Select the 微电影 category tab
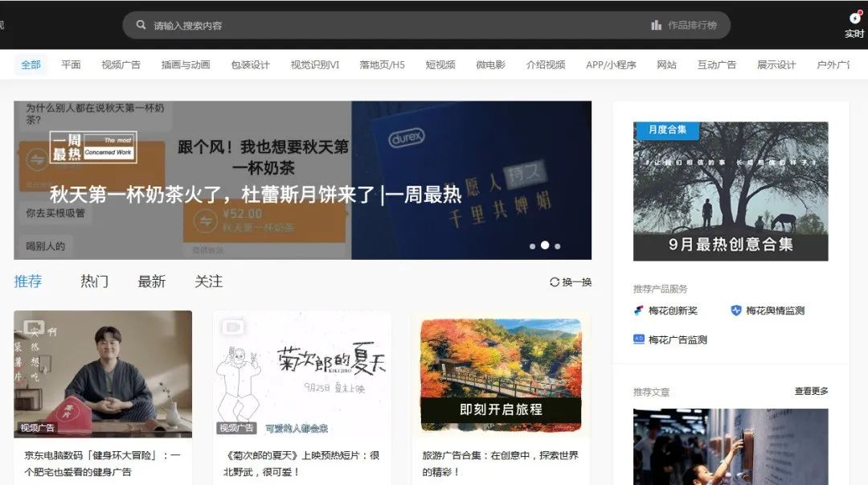Image resolution: width=868 pixels, height=485 pixels. (490, 65)
